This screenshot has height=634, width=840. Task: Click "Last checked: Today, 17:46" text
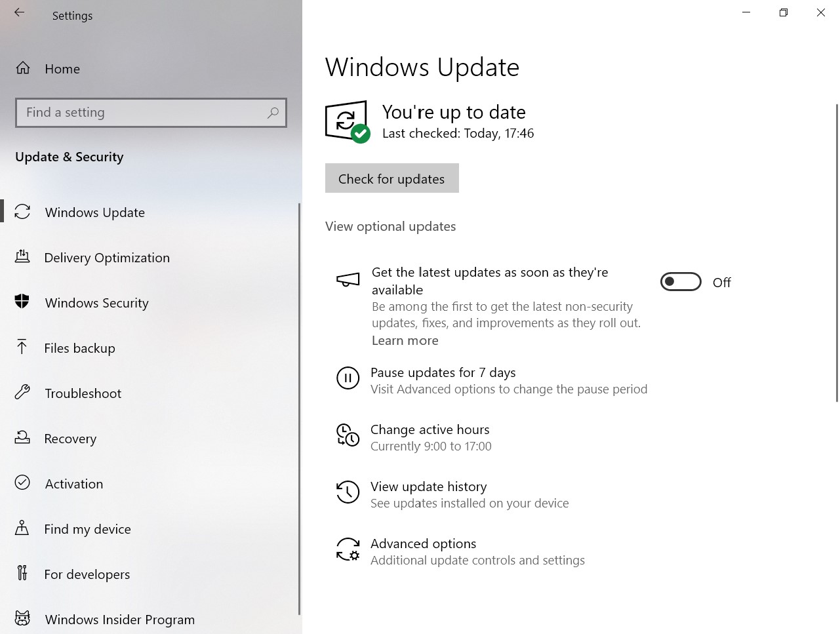[x=458, y=133]
